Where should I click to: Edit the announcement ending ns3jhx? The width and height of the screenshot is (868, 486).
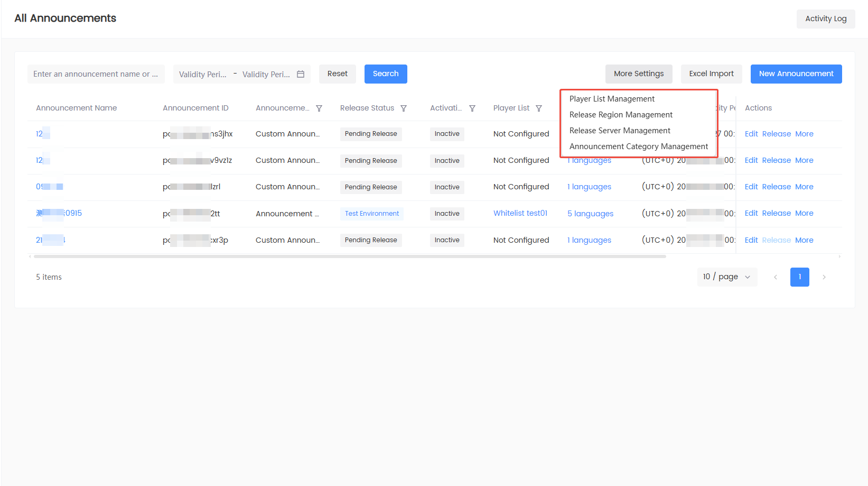point(751,134)
